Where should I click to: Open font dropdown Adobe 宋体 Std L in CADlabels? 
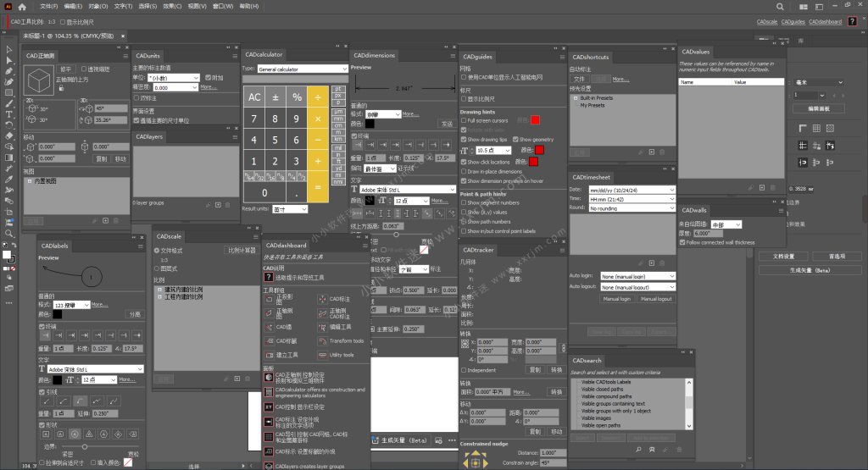point(95,369)
